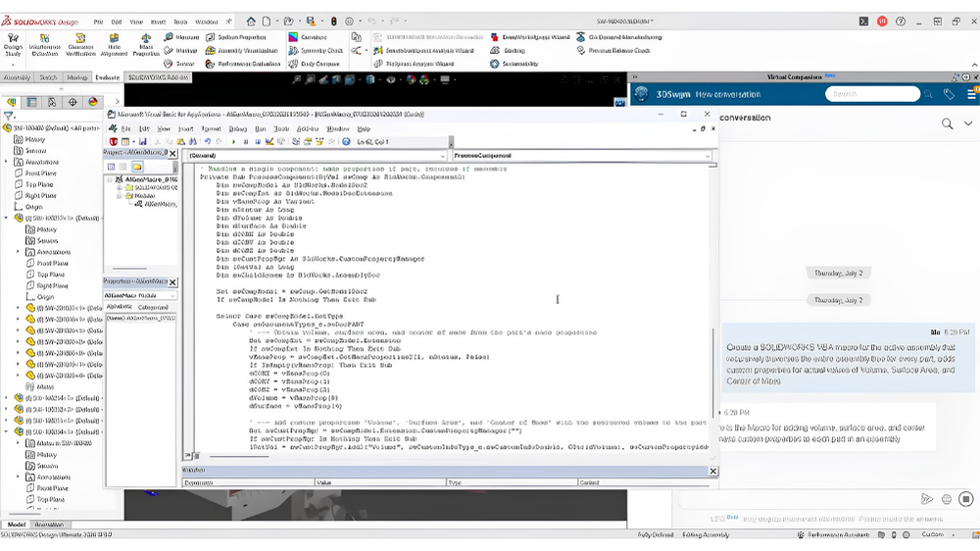The width and height of the screenshot is (980, 551).
Task: Send message arrow in Virtual Companion
Action: (927, 498)
